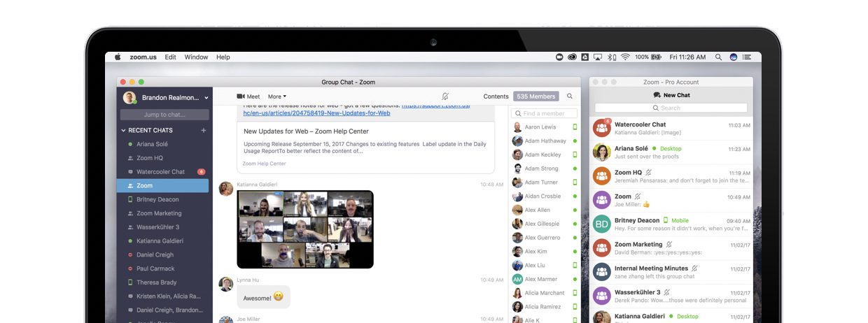Click the Wi-Fi status icon in menu bar

click(x=625, y=57)
